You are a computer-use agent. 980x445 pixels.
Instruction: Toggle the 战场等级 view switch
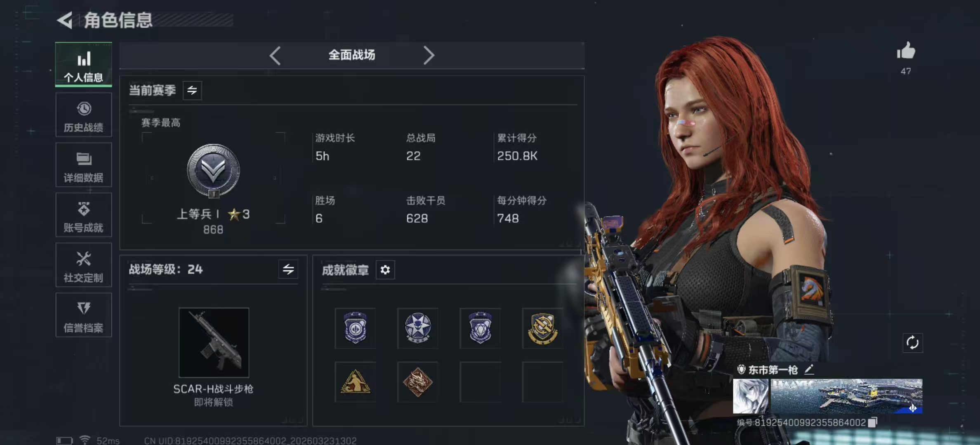point(288,269)
